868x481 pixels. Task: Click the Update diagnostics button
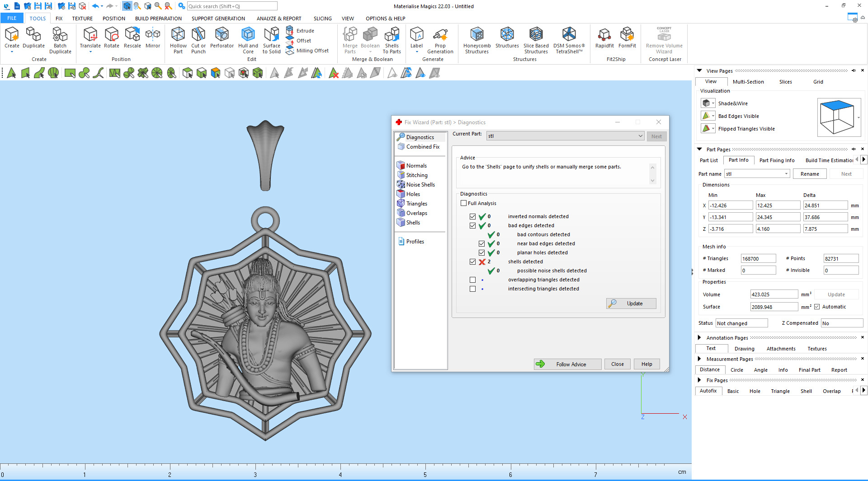pos(631,304)
